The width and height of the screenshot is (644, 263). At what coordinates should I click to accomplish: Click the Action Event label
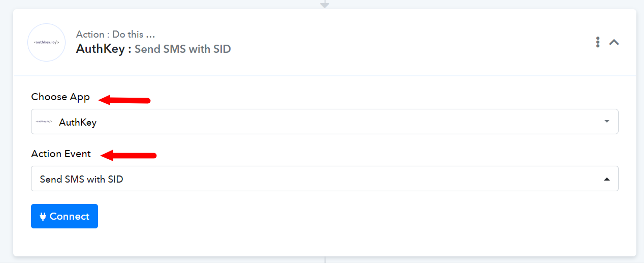61,154
